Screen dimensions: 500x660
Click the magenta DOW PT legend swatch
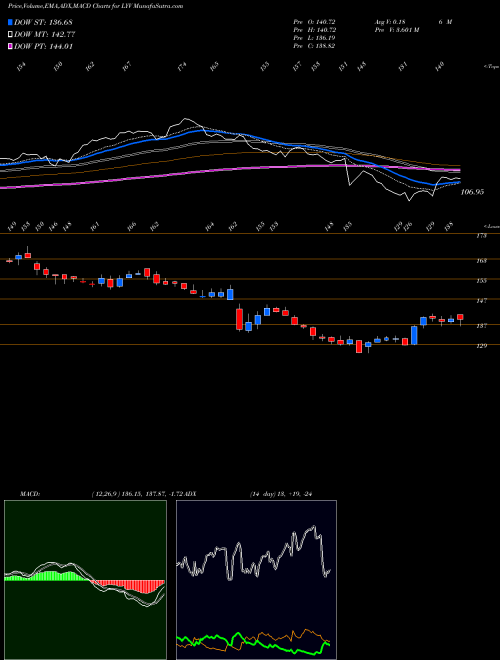tap(11, 47)
